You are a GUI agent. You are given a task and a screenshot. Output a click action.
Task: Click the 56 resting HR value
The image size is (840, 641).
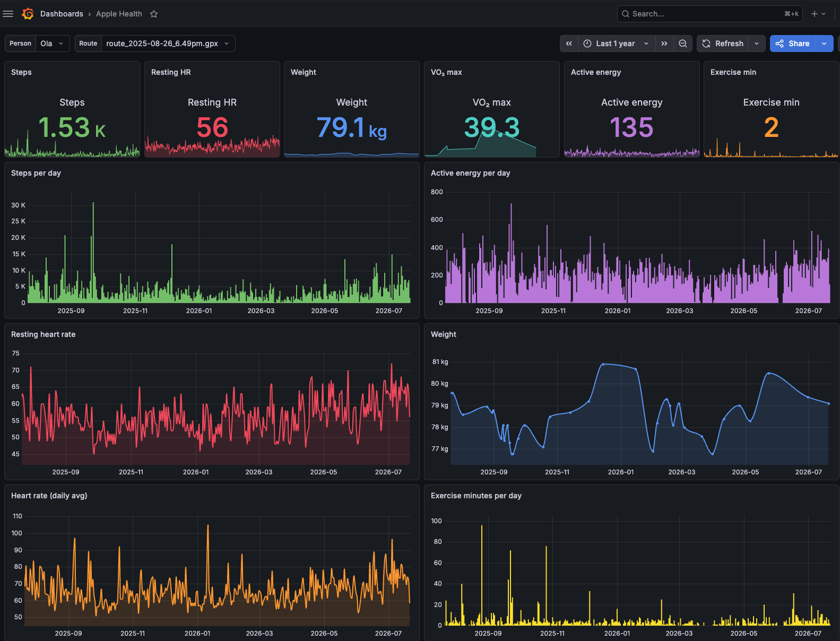tap(212, 127)
